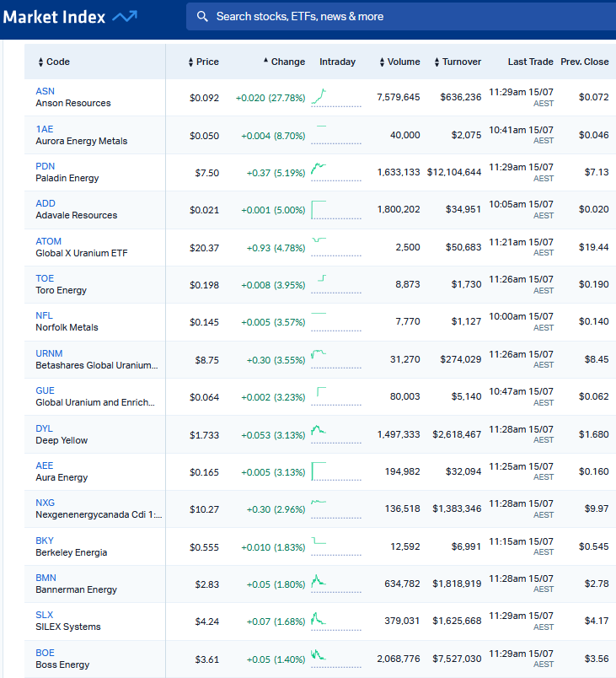Viewport: 616px width, 678px height.
Task: Open the ATOM ETF link
Action: 48,241
